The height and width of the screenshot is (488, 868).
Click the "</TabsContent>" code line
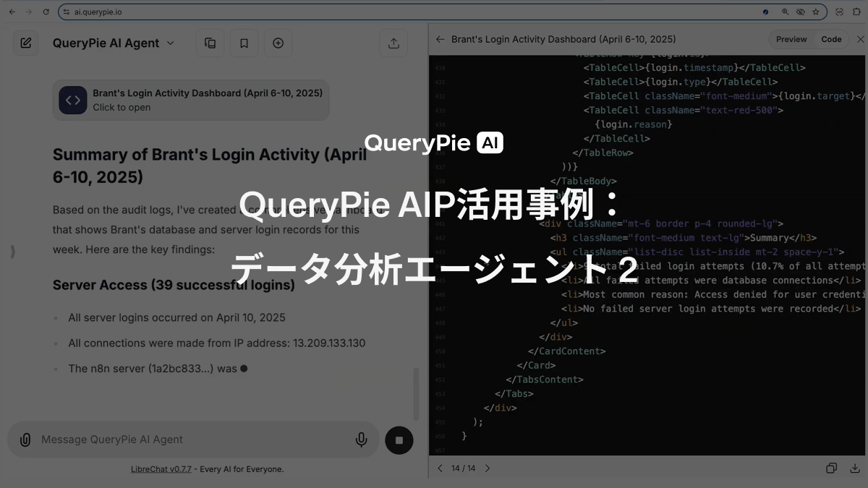coord(545,380)
